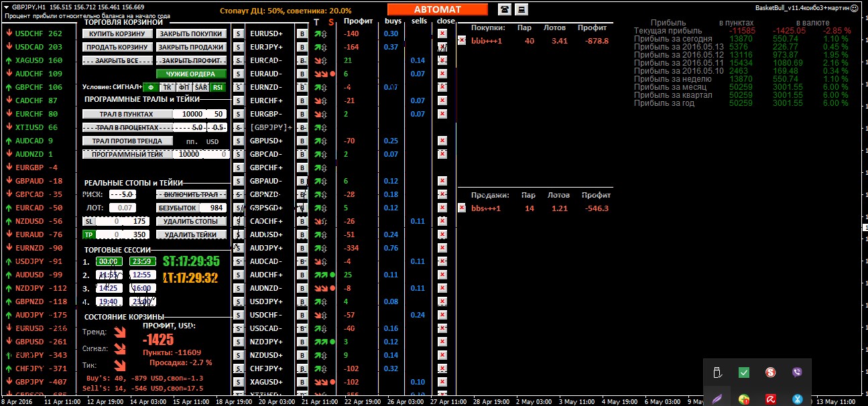This screenshot has width=868, height=406.
Task: Click the B buy button for GBPUSD+
Action: [302, 141]
